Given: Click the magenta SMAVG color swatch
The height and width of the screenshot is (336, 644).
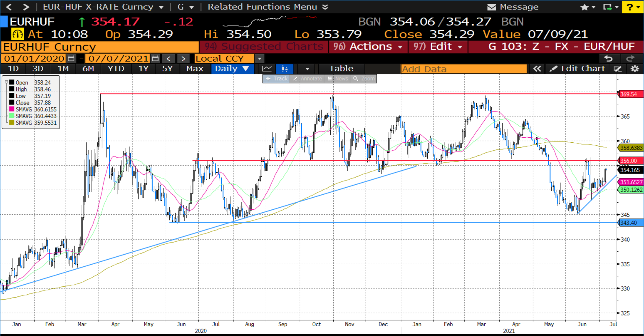Looking at the screenshot, I should pos(12,109).
